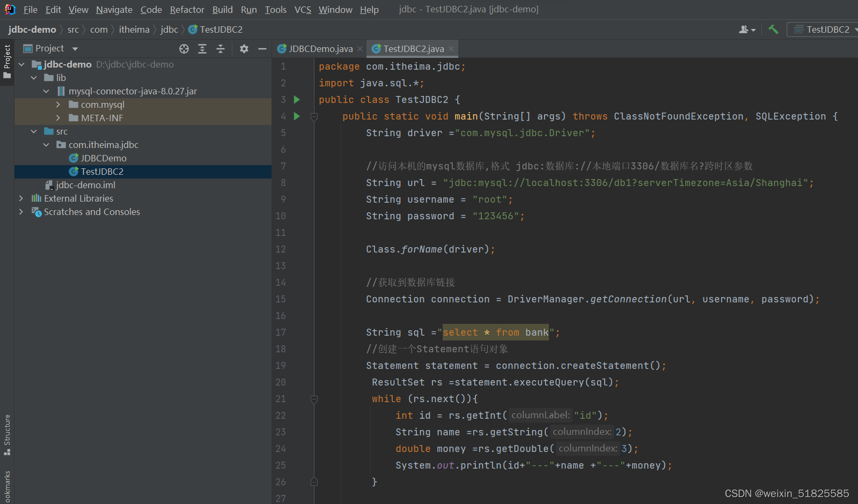Viewport: 858px width, 504px height.
Task: Open the TestJDBC2 run configuration dropdown
Action: coord(823,29)
